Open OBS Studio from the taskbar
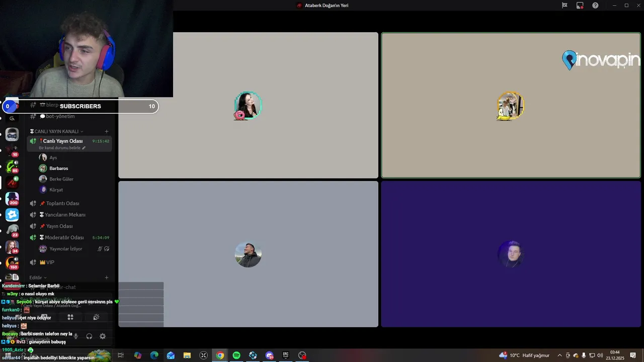The width and height of the screenshot is (644, 362). click(302, 355)
